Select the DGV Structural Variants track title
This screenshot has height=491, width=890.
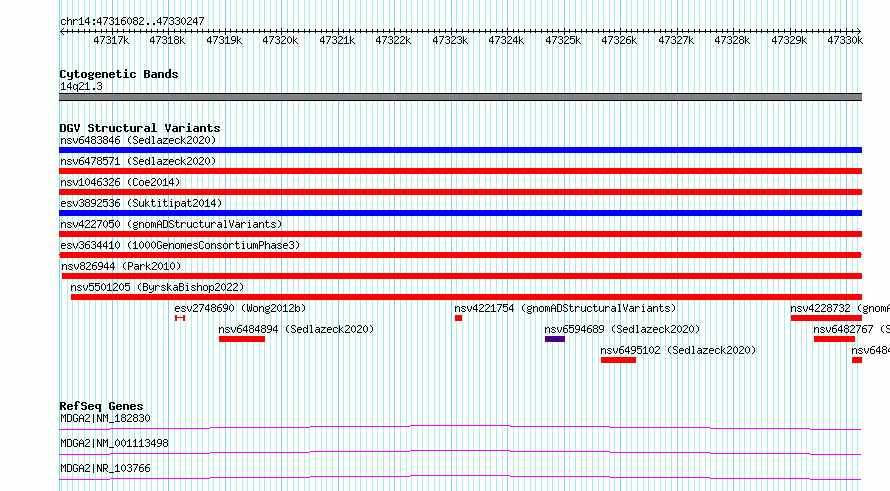tap(140, 128)
